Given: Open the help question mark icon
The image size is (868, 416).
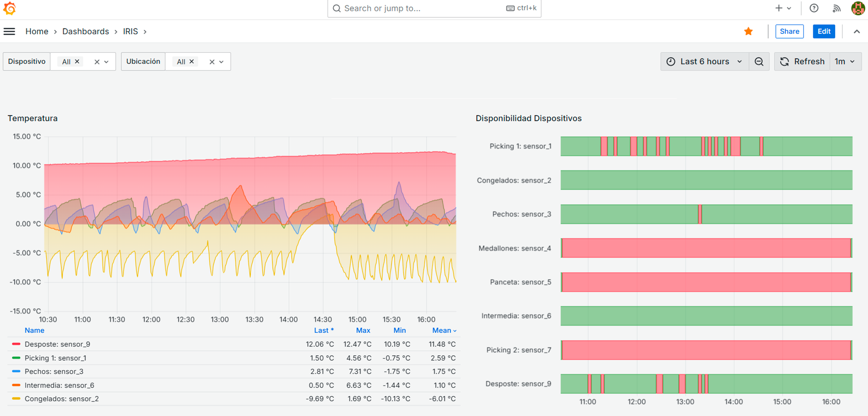Looking at the screenshot, I should (814, 8).
